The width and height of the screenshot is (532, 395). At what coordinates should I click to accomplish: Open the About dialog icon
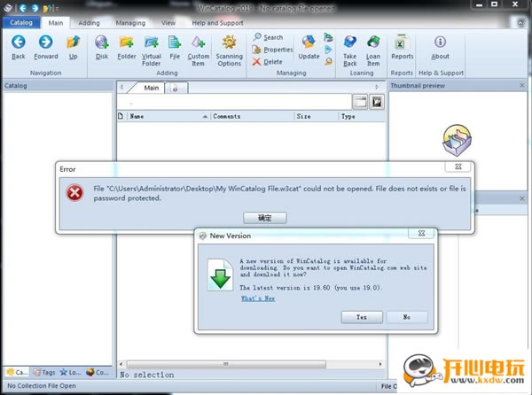pos(440,42)
